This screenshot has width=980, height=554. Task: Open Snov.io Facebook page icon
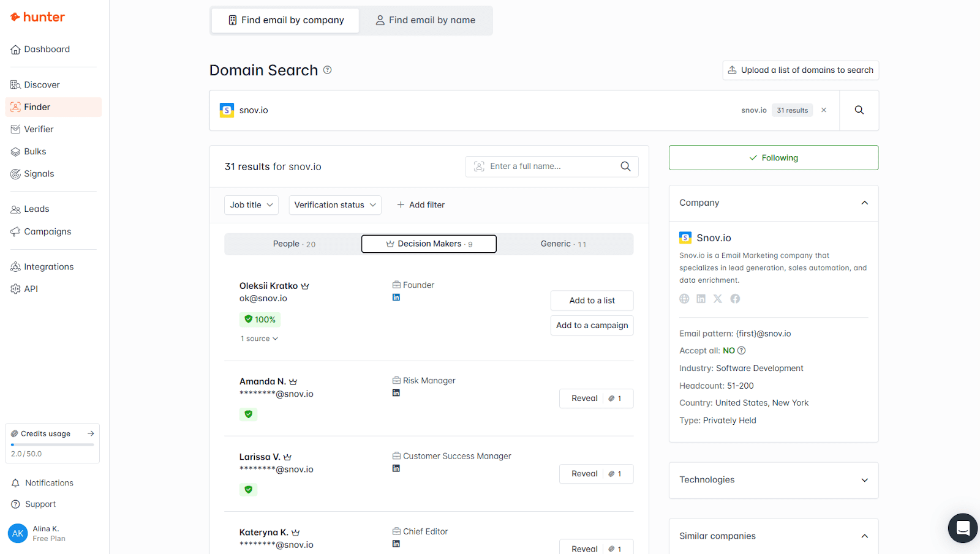click(x=735, y=299)
